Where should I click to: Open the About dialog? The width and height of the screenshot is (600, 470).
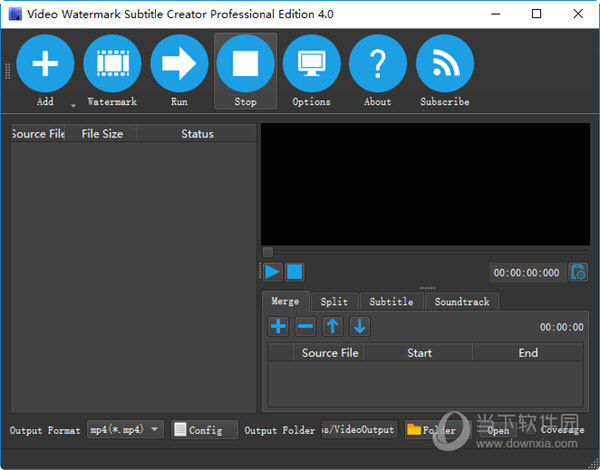coord(378,71)
